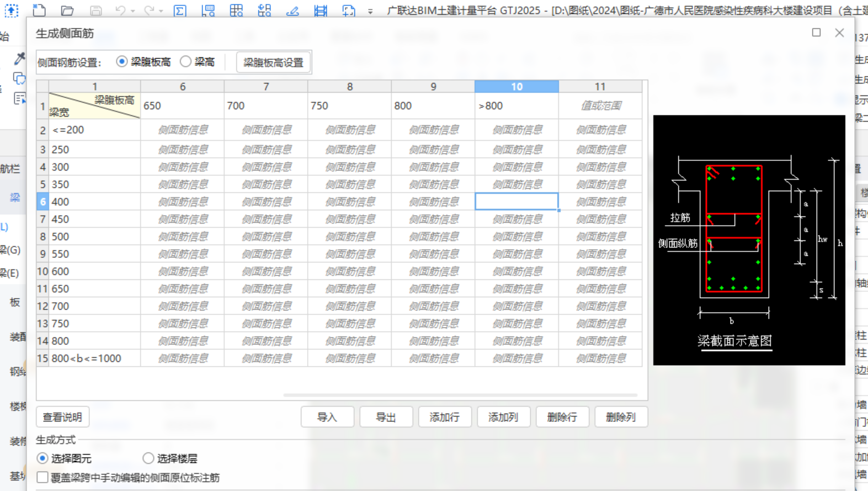868x491 pixels.
Task: Expand the quick access toolbar customize arrow
Action: [x=370, y=10]
